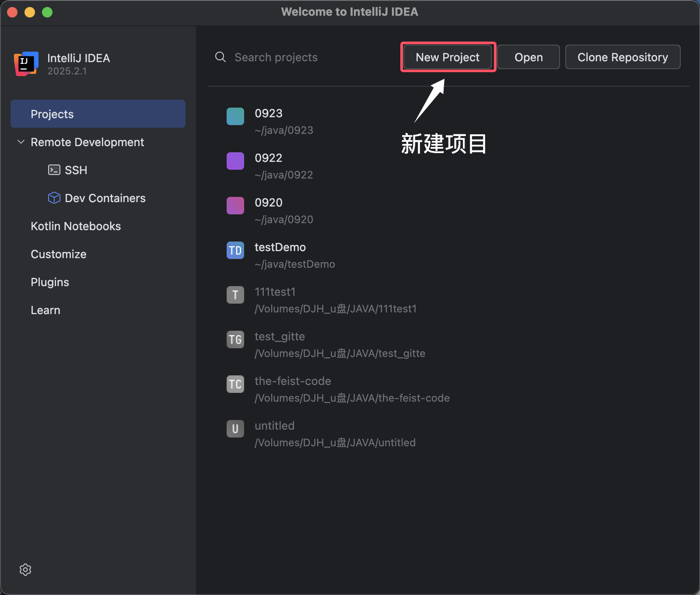Click the Dev Containers cube icon
Viewport: 700px width, 595px height.
tap(54, 198)
